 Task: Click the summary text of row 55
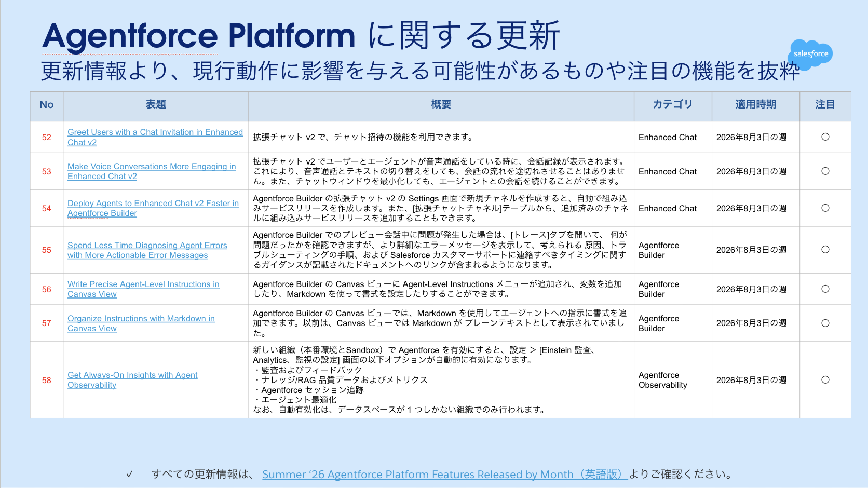coord(440,250)
